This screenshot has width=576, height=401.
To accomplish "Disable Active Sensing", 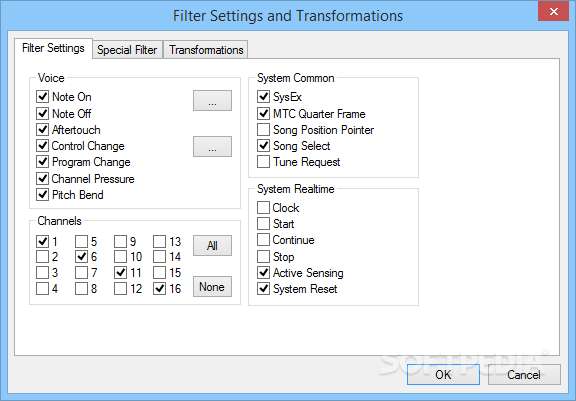I will [263, 272].
